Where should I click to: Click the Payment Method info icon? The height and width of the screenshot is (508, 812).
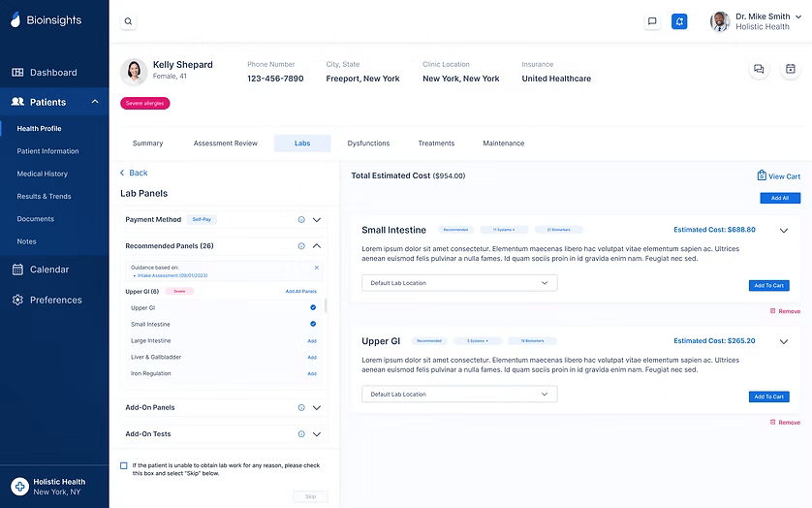pos(301,220)
